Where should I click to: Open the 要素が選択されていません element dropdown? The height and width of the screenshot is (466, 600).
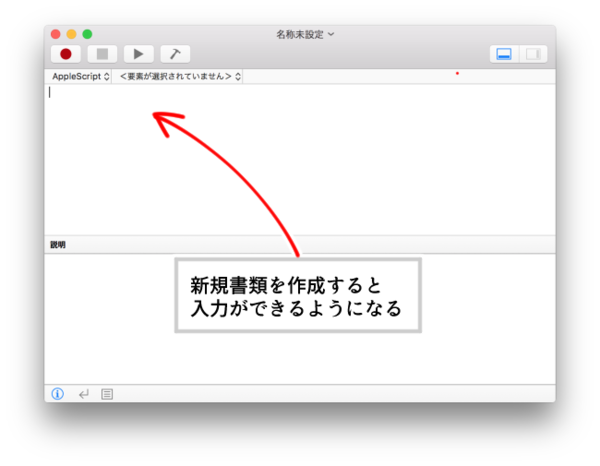point(180,77)
